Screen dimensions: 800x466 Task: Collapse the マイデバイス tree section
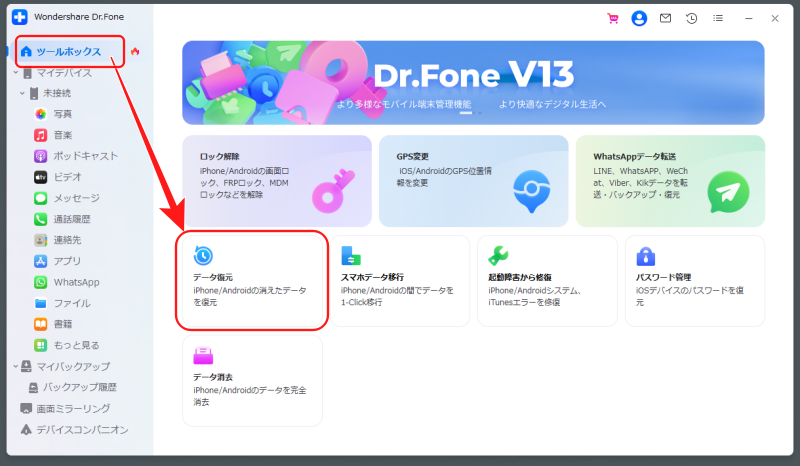[x=15, y=73]
